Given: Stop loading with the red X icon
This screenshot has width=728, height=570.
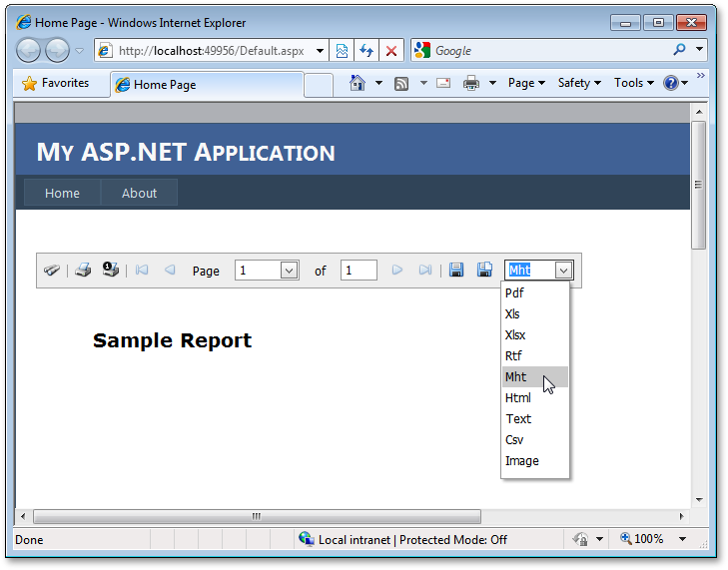Looking at the screenshot, I should (x=391, y=50).
